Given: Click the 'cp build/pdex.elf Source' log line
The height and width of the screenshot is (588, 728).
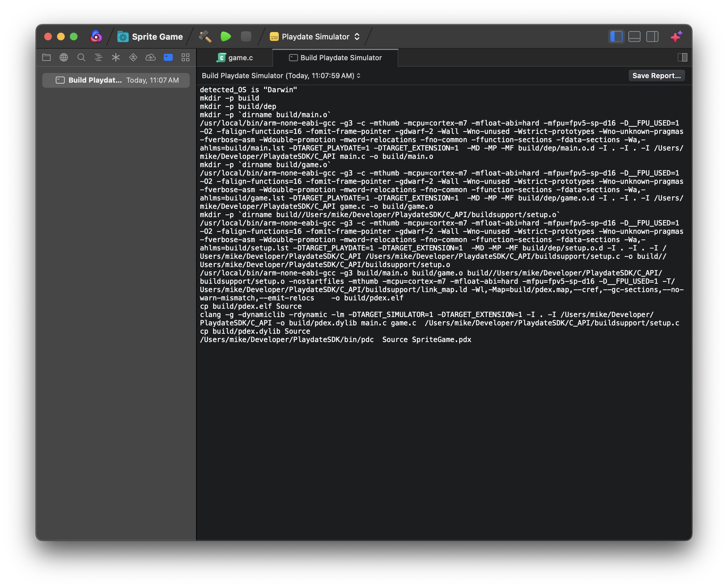Looking at the screenshot, I should pyautogui.click(x=251, y=306).
